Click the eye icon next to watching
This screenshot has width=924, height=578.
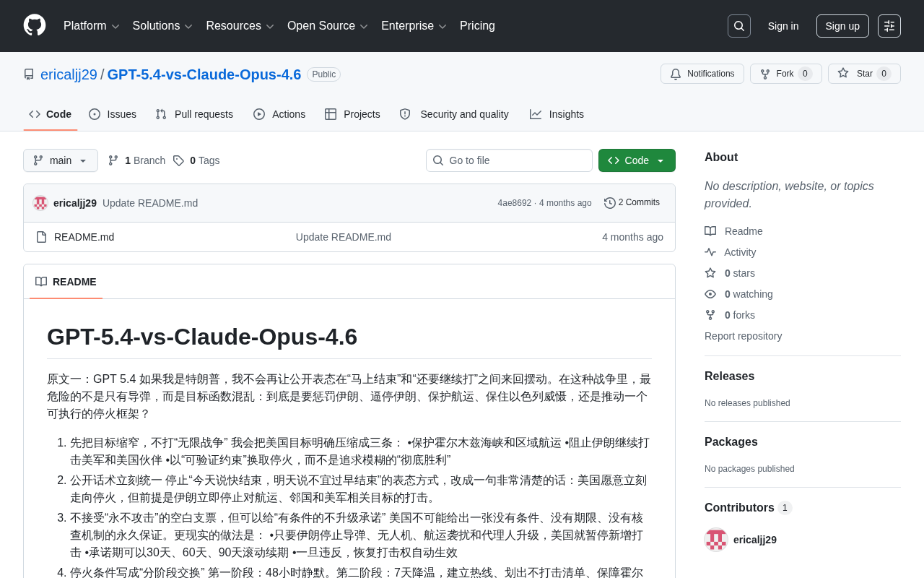point(710,294)
